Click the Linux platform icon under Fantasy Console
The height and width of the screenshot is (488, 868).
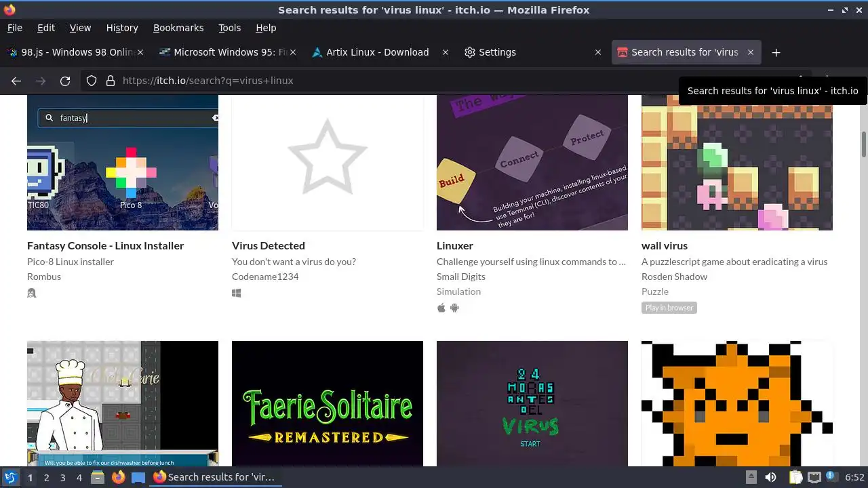pos(31,293)
